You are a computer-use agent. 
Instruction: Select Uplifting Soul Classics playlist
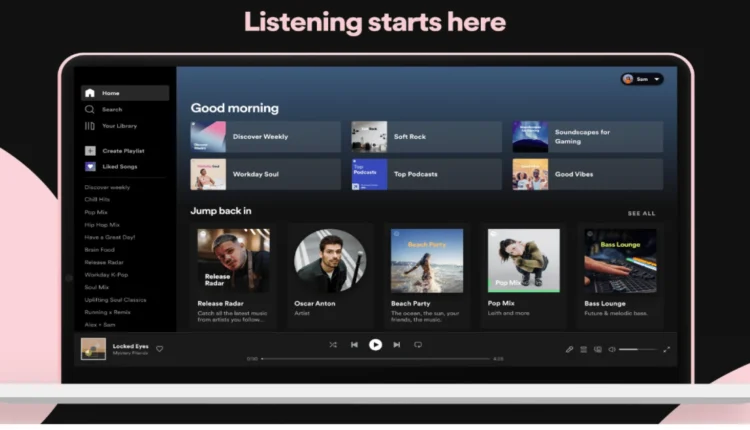[x=115, y=300]
